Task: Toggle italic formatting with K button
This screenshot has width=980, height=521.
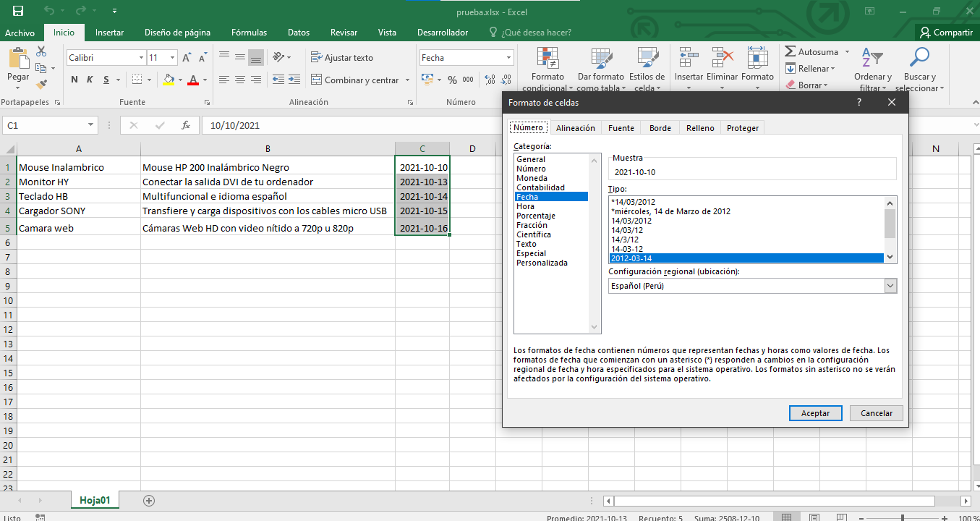Action: [x=90, y=80]
